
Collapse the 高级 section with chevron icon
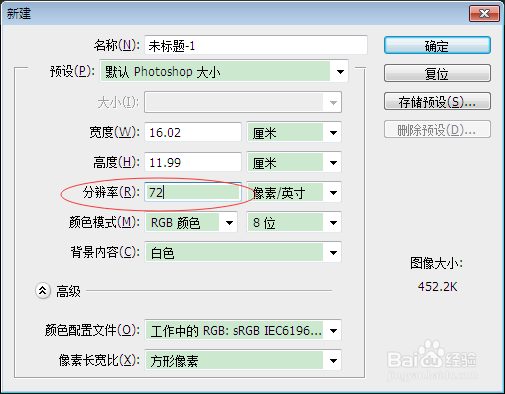(x=43, y=291)
